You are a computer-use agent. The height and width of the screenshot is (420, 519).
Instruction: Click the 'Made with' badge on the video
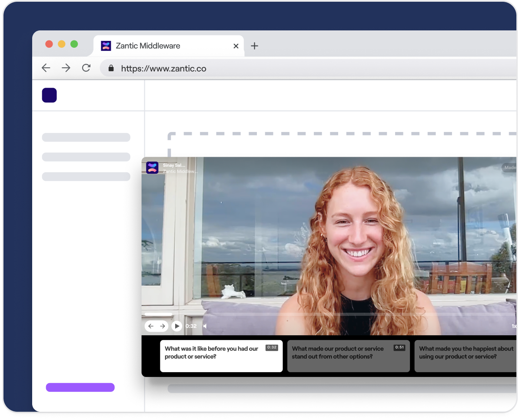(x=510, y=168)
